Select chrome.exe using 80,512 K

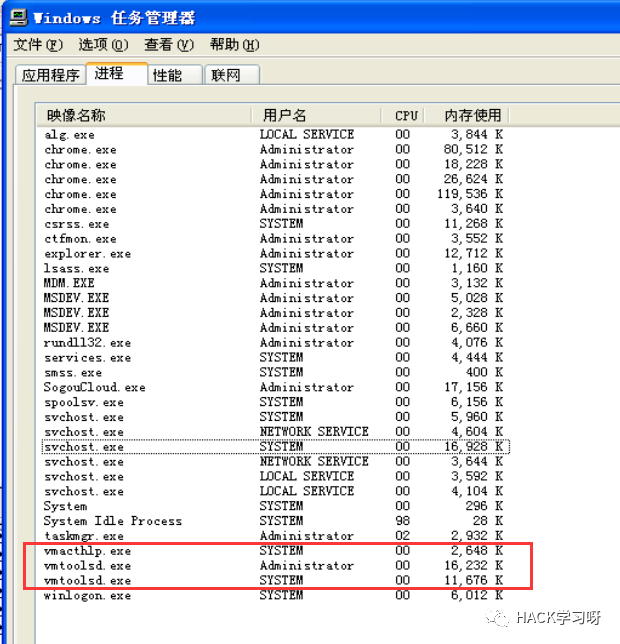click(275, 149)
